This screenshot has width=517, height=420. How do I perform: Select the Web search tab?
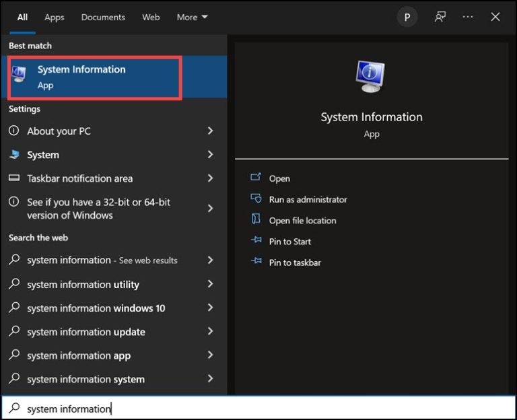[x=151, y=17]
